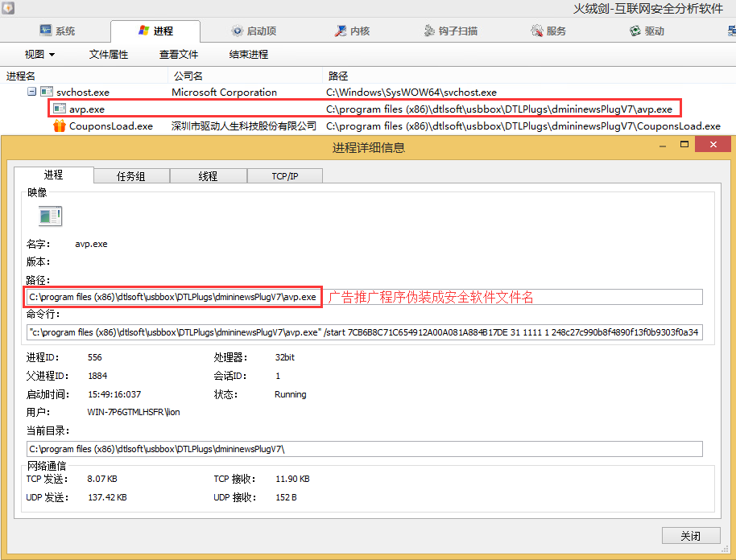Click the Huorong sword app icon in title bar

[x=9, y=8]
